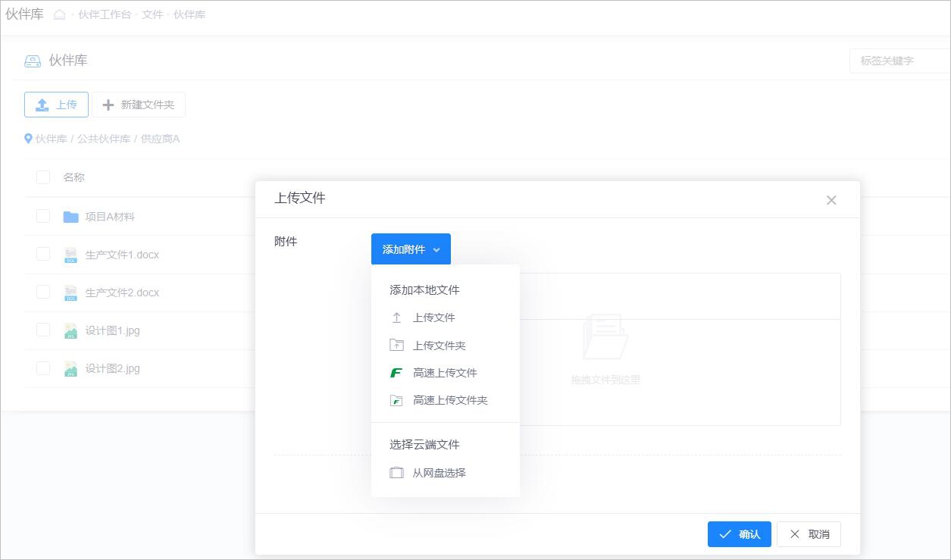Collapse the 添加附件 dropdown button
The height and width of the screenshot is (560, 951).
point(411,249)
